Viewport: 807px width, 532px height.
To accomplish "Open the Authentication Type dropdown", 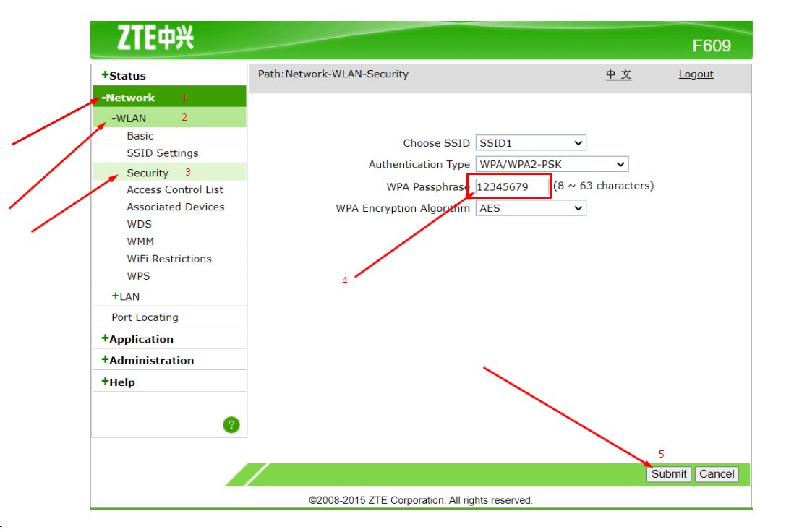I will 552,165.
